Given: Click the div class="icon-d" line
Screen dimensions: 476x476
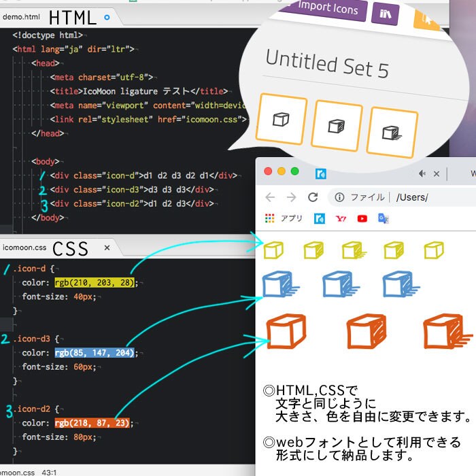Looking at the screenshot, I should pos(143,175).
